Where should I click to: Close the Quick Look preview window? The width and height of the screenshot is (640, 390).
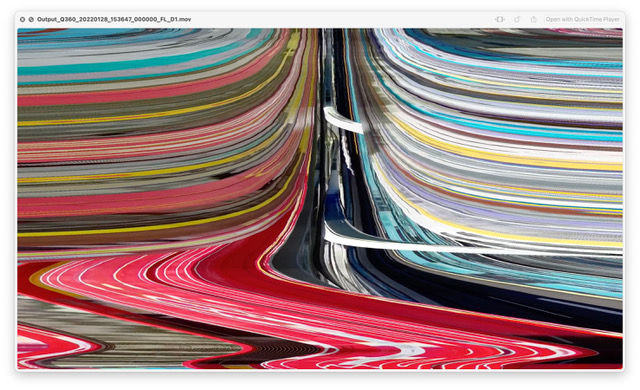[x=22, y=19]
